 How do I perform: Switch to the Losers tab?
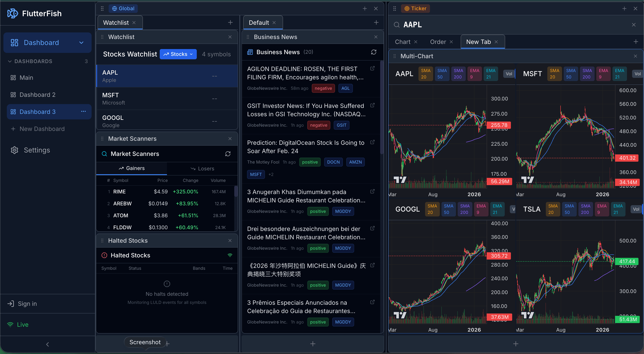202,168
